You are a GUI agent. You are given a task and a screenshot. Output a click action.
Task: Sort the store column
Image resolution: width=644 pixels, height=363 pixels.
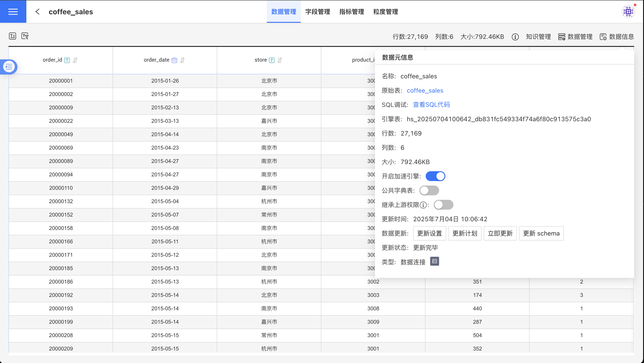coord(280,60)
